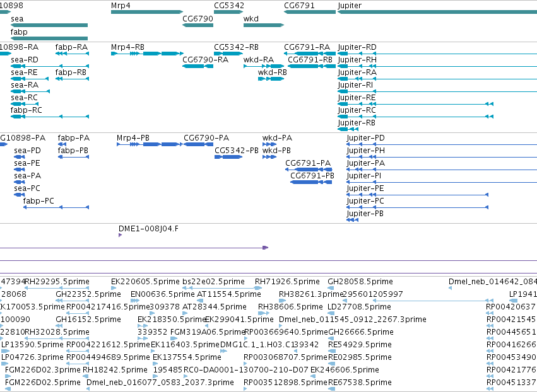The height and width of the screenshot is (392, 537).
Task: Click transcript label Jupiter-RB
Action: pos(357,123)
